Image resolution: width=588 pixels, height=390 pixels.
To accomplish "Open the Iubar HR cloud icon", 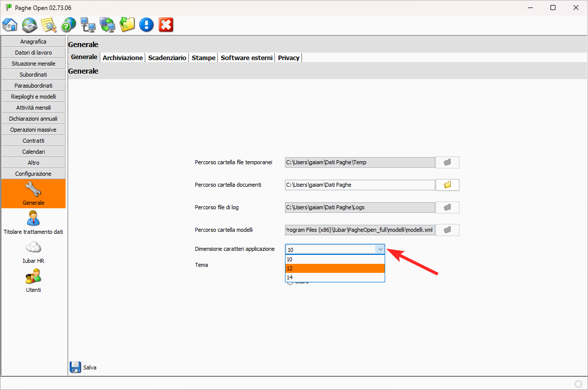I will (33, 252).
